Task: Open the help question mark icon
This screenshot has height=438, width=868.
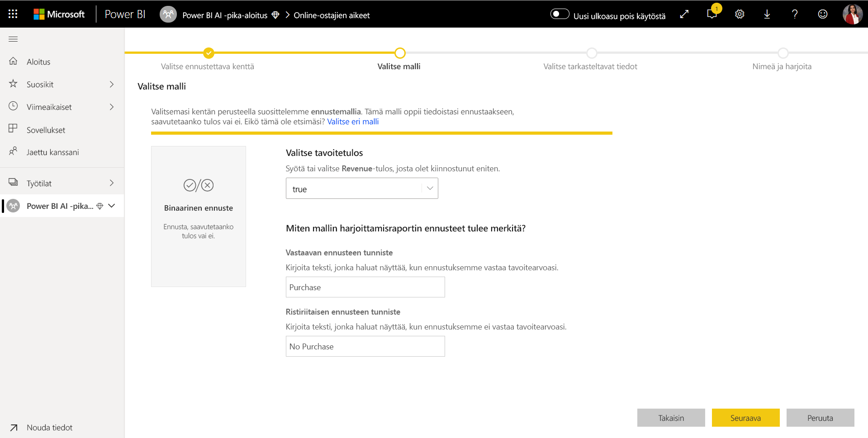Action: coord(795,14)
